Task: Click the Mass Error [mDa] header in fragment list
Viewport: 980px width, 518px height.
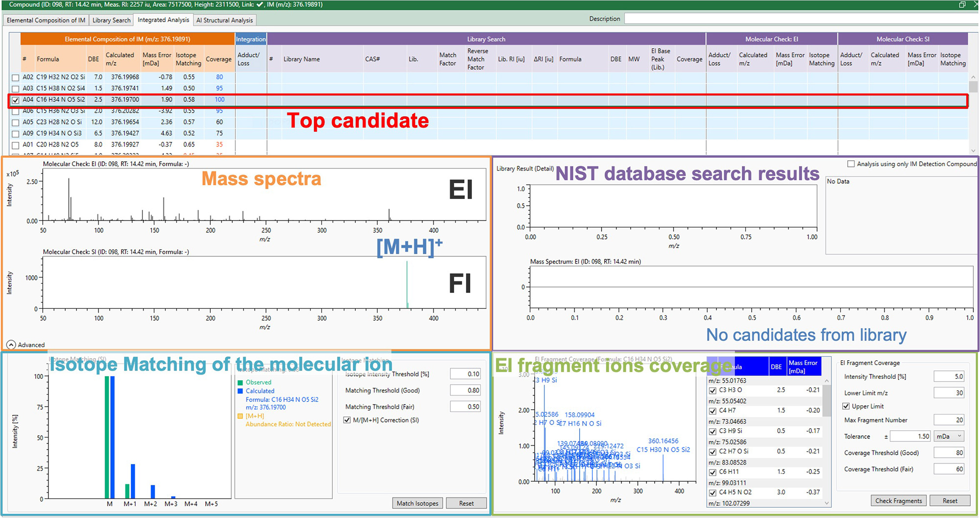Action: 803,366
